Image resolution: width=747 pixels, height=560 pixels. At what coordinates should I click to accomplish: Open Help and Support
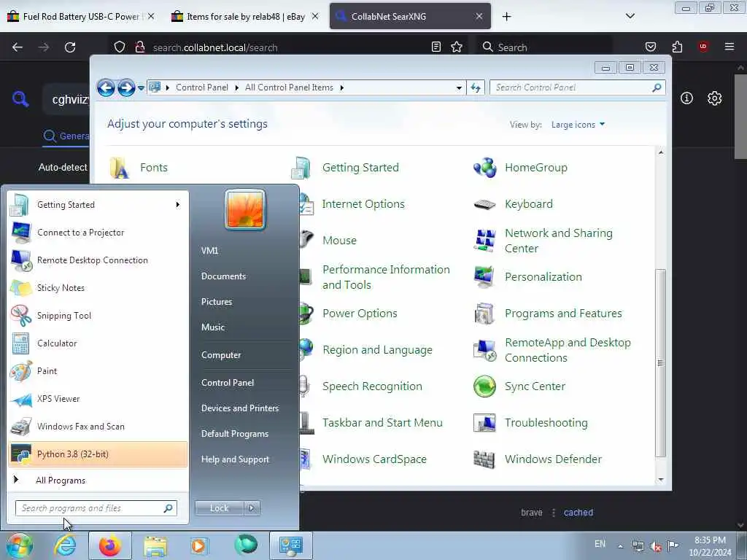[235, 459]
